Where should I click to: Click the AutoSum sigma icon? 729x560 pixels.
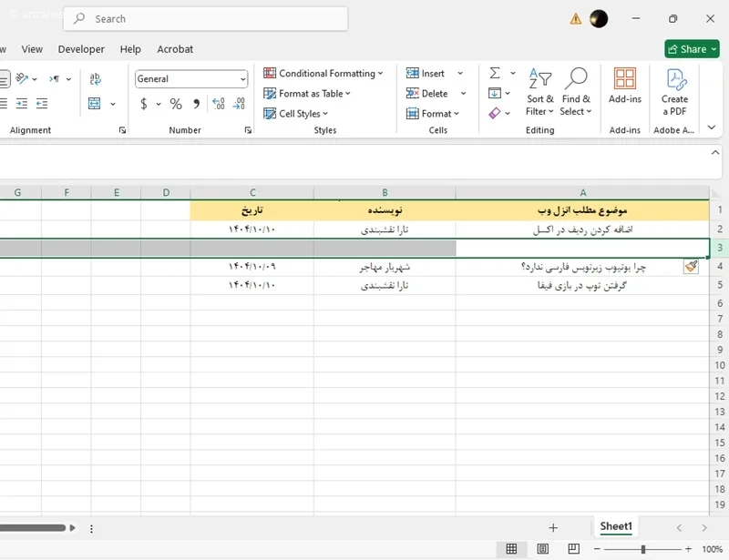(495, 73)
